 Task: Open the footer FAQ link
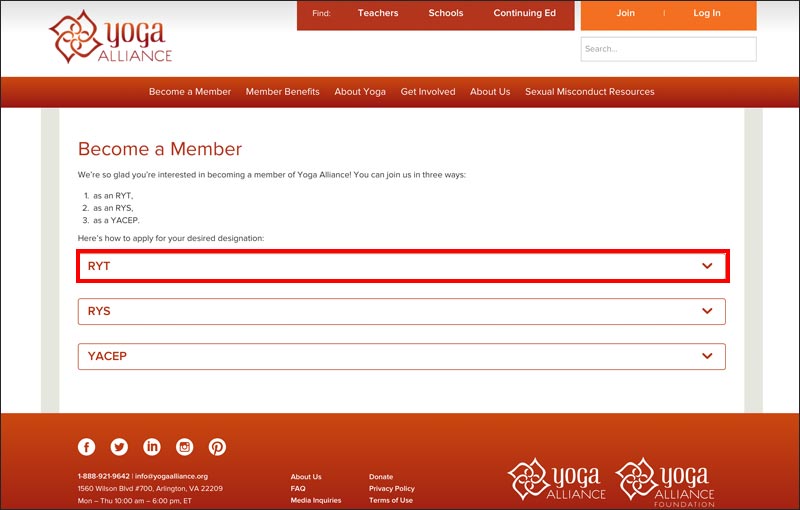(298, 489)
